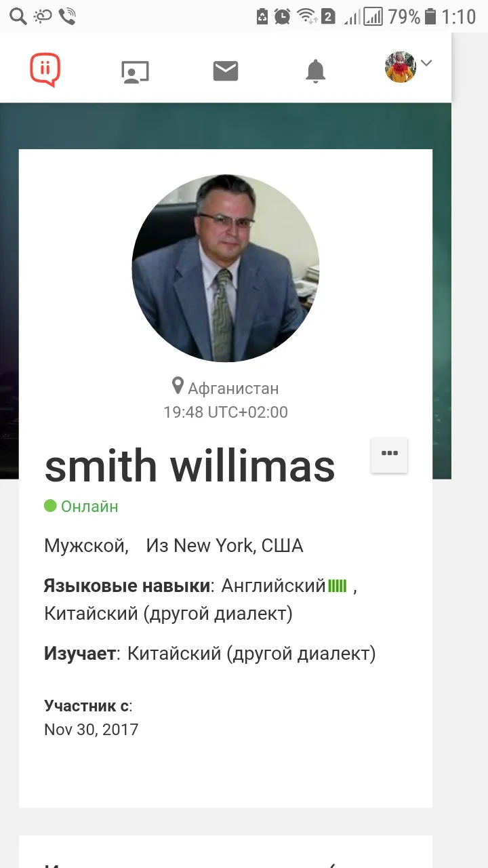Image resolution: width=488 pixels, height=868 pixels.
Task: Open the italki home logo icon
Action: pyautogui.click(x=45, y=70)
